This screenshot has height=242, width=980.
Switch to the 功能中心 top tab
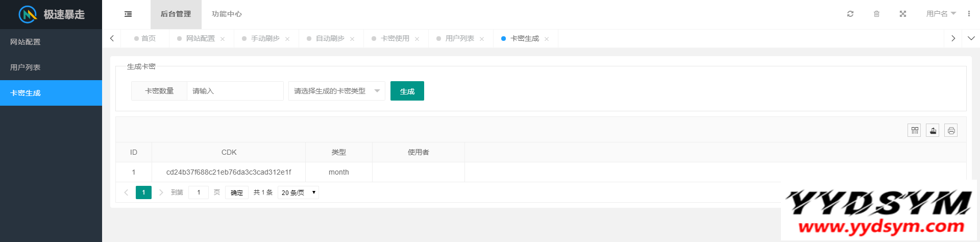point(227,14)
